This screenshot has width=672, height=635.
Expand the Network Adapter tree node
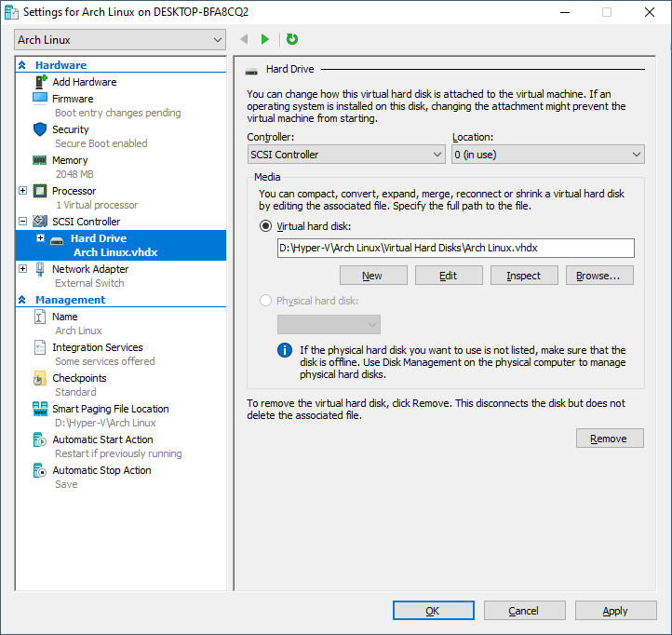coord(23,269)
